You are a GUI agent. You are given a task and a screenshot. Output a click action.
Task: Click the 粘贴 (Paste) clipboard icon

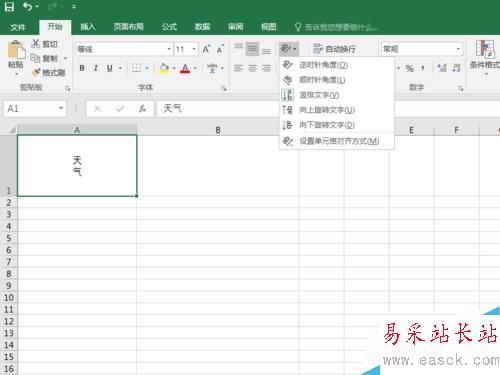pos(16,50)
